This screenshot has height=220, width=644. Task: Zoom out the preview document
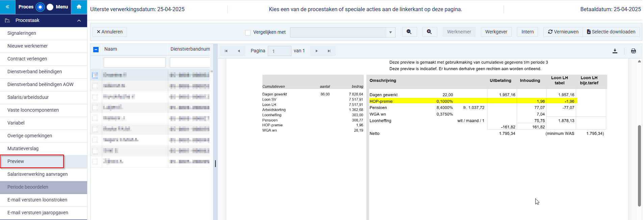(x=409, y=32)
